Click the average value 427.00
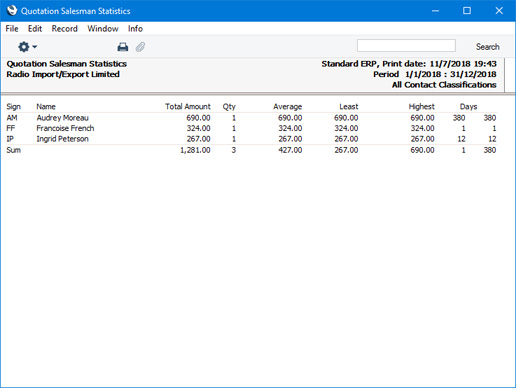The image size is (516, 388). click(x=290, y=150)
